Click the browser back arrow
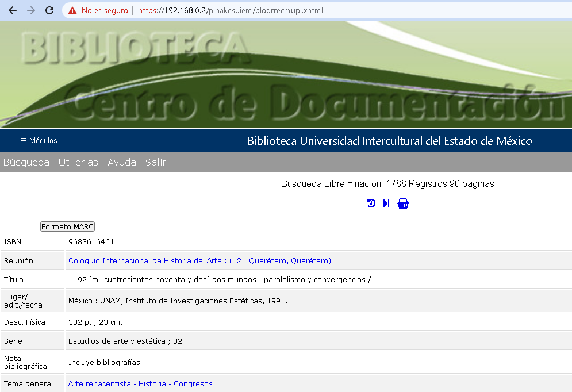Screen dimensions: 572x392 coord(13,10)
